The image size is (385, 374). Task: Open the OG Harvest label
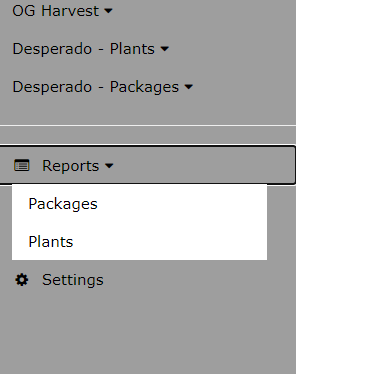click(56, 11)
